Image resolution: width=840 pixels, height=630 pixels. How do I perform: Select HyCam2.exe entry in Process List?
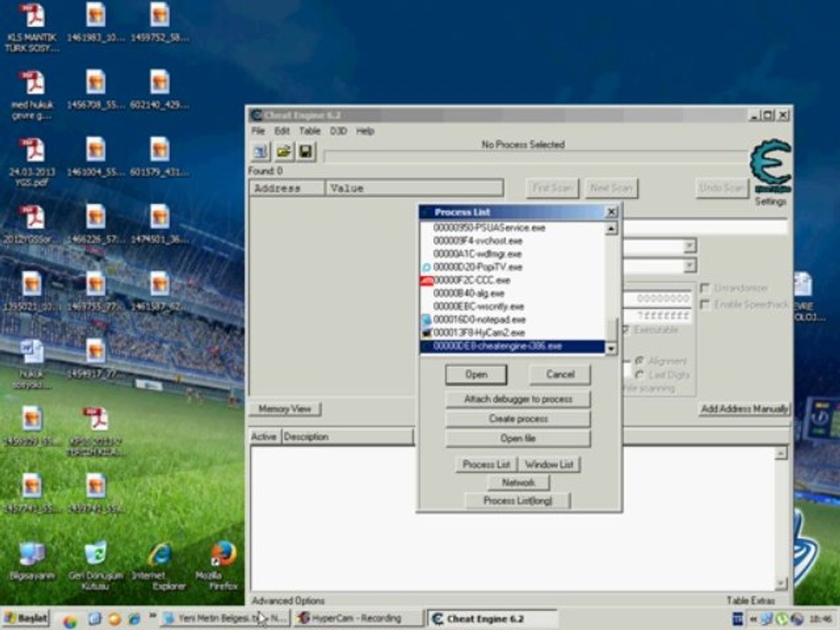tap(513, 332)
